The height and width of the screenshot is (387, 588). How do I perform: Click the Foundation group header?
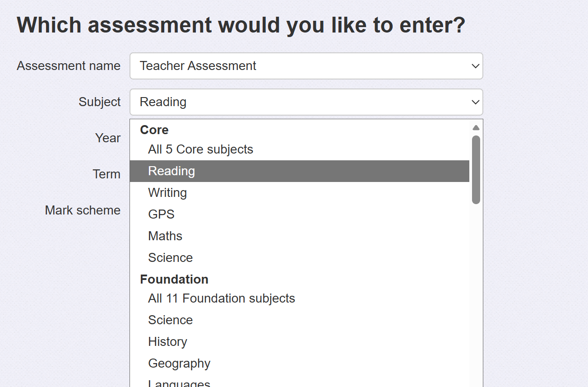[x=174, y=280]
